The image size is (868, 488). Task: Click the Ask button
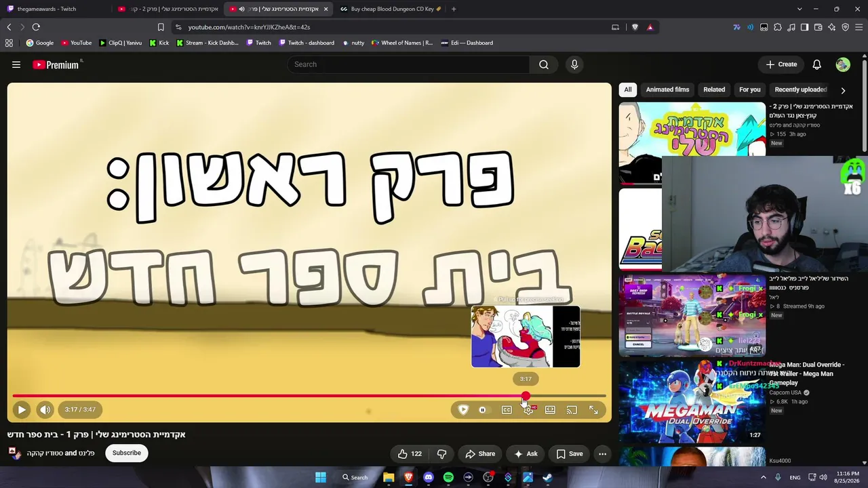[x=526, y=454]
